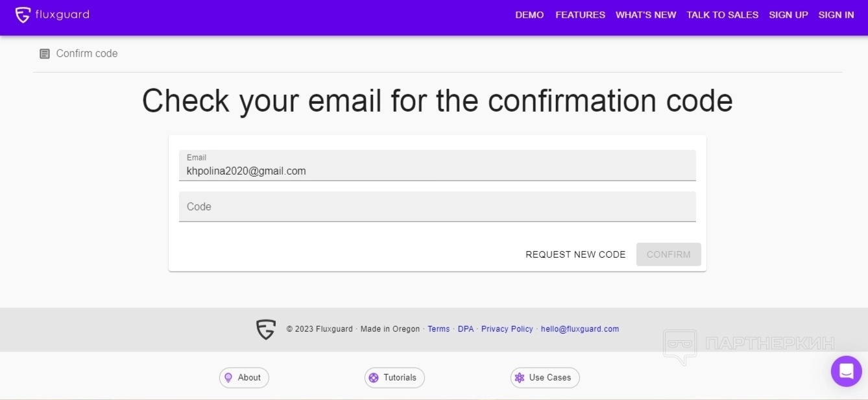Open the chat widget bubble

846,371
